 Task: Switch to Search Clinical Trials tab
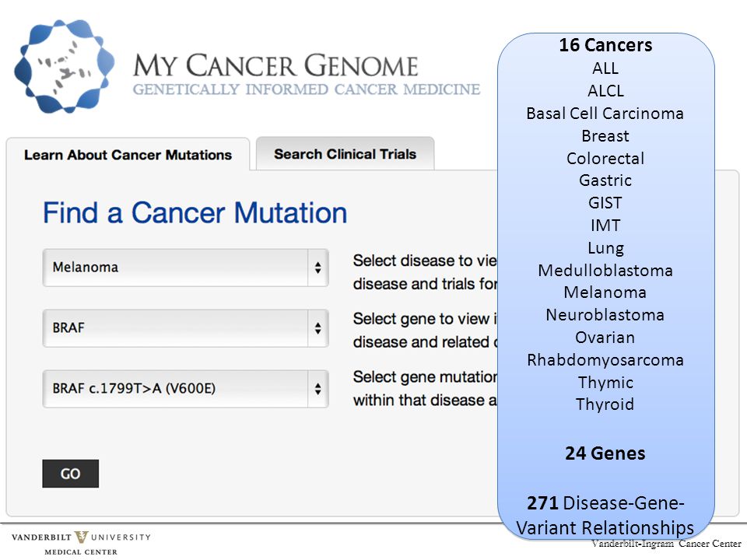click(345, 154)
